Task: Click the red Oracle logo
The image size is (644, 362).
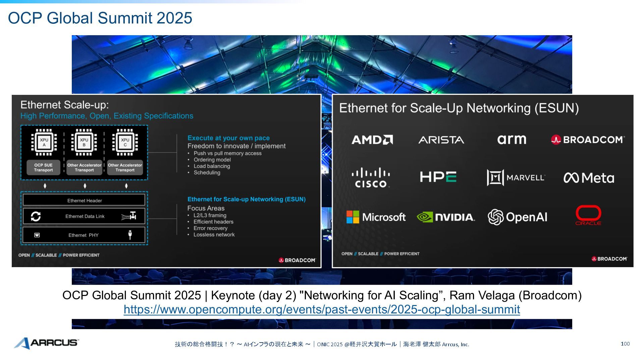Action: [588, 215]
